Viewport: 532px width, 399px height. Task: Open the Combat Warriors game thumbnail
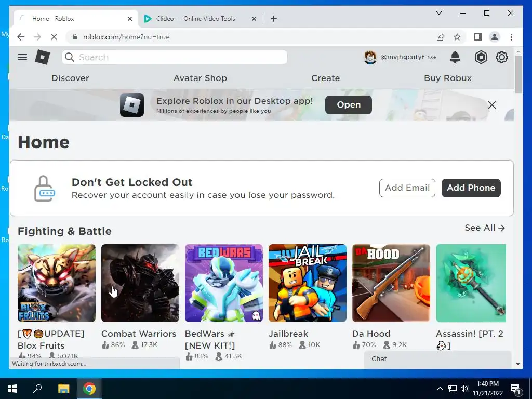[140, 283]
